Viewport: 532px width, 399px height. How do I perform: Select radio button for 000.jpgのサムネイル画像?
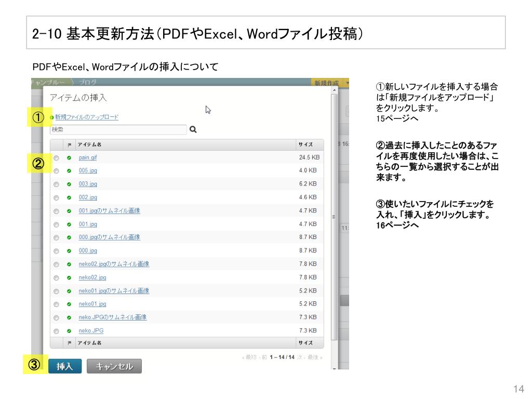pos(56,237)
